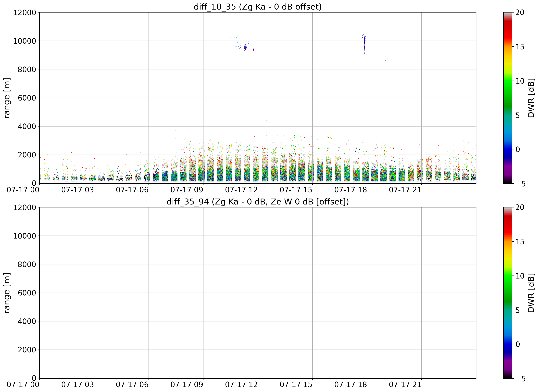Click the title "diff_10_35 (Zg Ka - 0 dB offset)"
This screenshot has width=539, height=392.
pyautogui.click(x=258, y=7)
